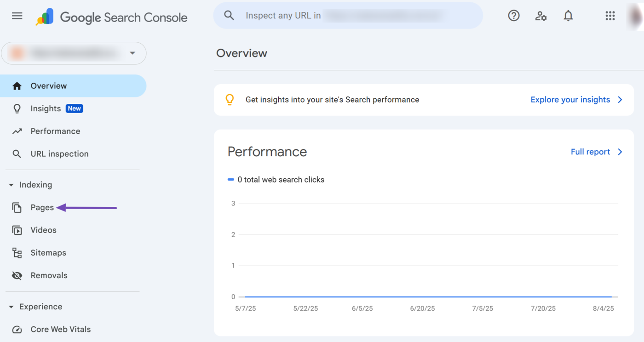644x342 pixels.
Task: Open user settings and permissions icon
Action: [541, 16]
